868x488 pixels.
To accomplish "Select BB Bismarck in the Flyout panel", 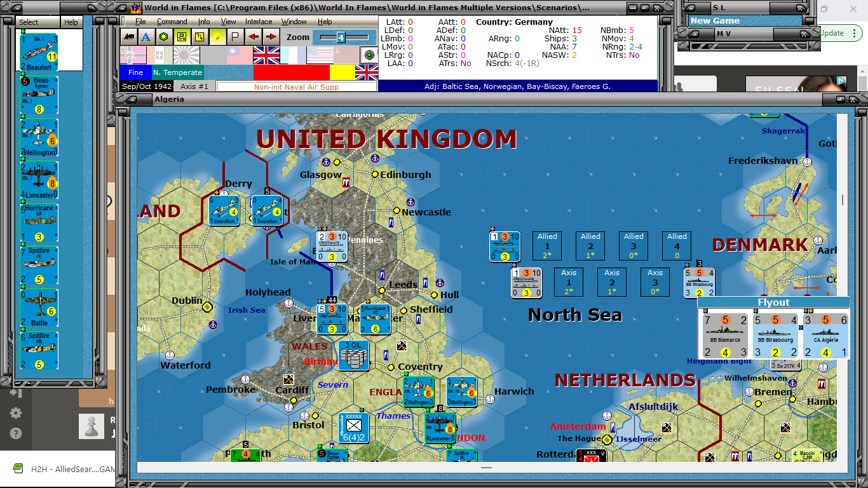I will [726, 336].
